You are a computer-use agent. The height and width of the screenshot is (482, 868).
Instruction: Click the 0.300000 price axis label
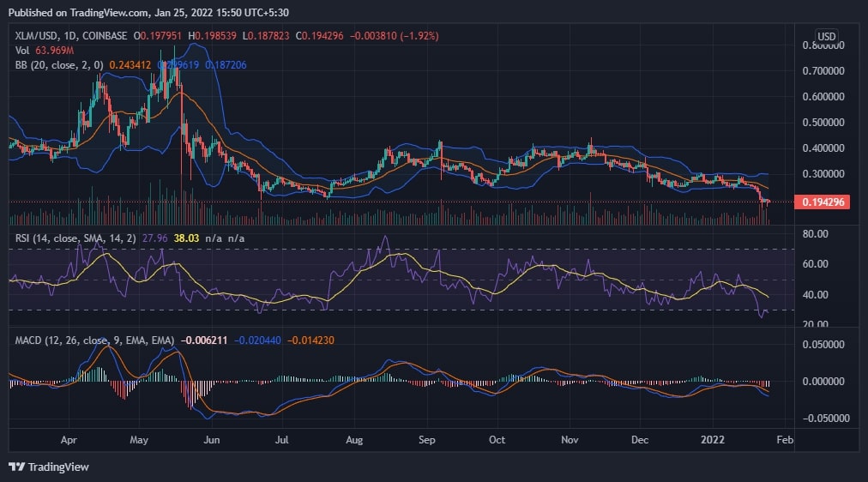pyautogui.click(x=823, y=174)
